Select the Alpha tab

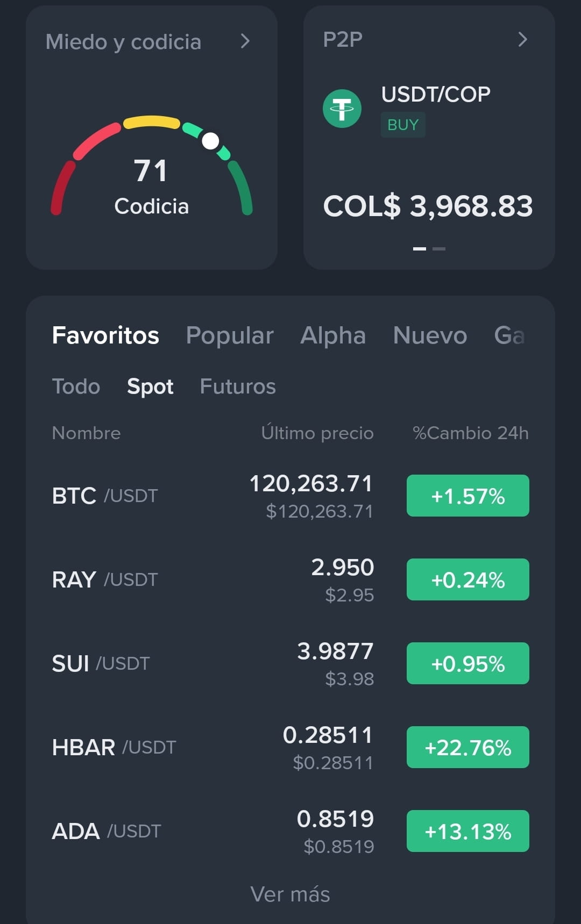click(x=333, y=335)
